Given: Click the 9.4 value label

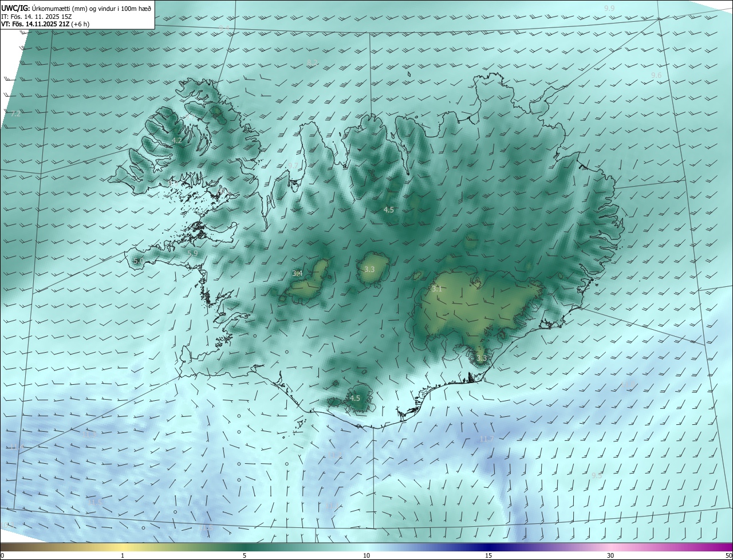Looking at the screenshot, I should pyautogui.click(x=224, y=27).
